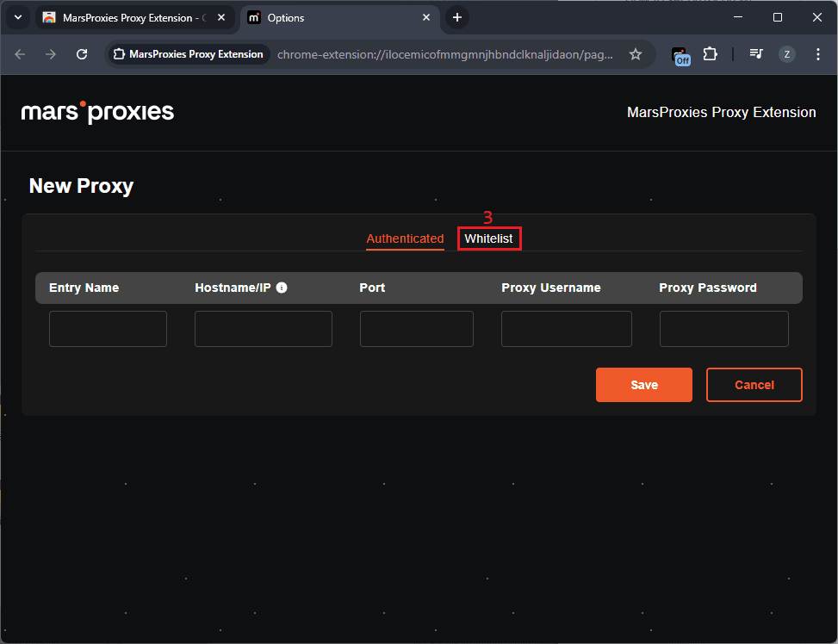Click into the Port input field
838x644 pixels.
(x=416, y=329)
